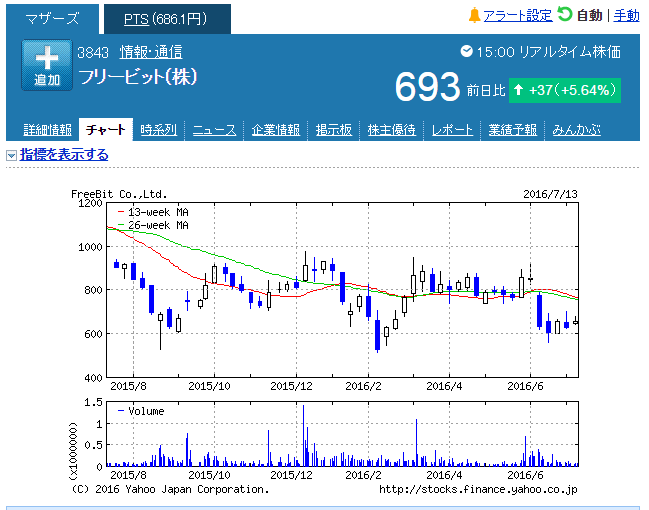649x510 pixels.
Task: Click the 693 stock price figure
Action: [x=427, y=87]
